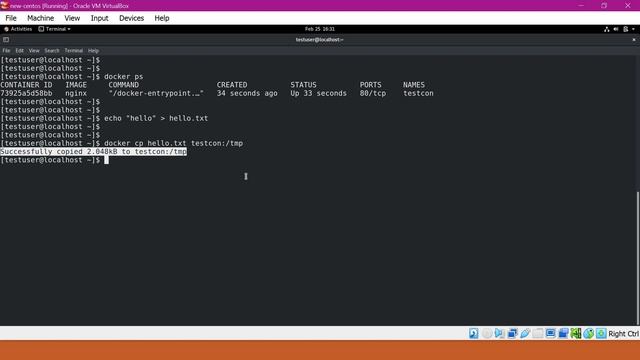Open VirtualBox File menu

11,18
